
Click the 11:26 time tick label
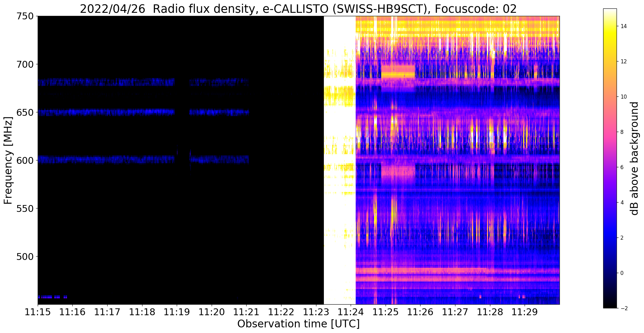tap(421, 312)
